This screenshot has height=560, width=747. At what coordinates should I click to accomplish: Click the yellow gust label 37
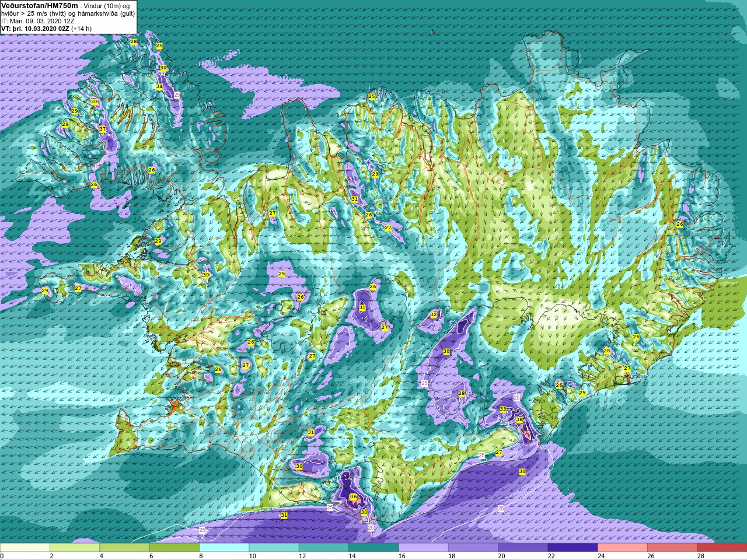tap(103, 129)
